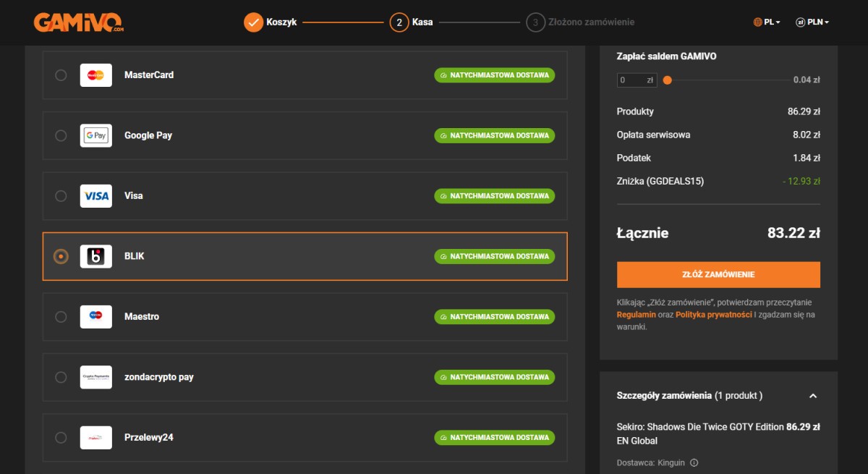This screenshot has width=868, height=474.
Task: Click the 0.04 zł balance value
Action: coord(807,80)
